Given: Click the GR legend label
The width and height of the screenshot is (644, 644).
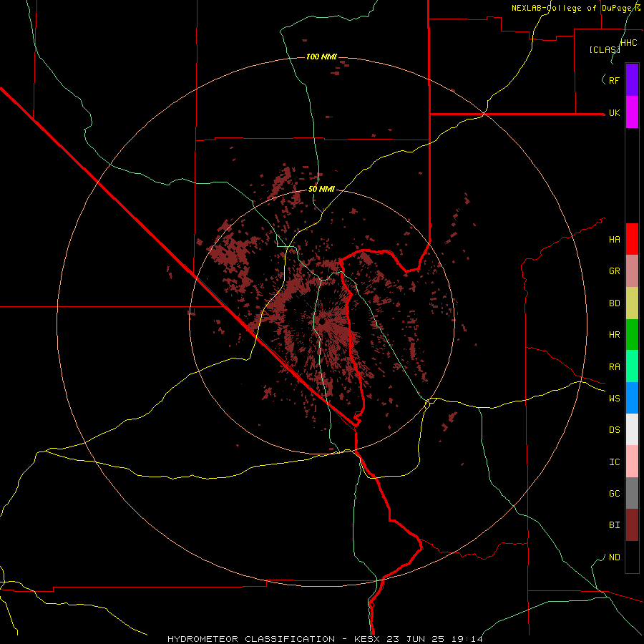Looking at the screenshot, I should (x=615, y=271).
